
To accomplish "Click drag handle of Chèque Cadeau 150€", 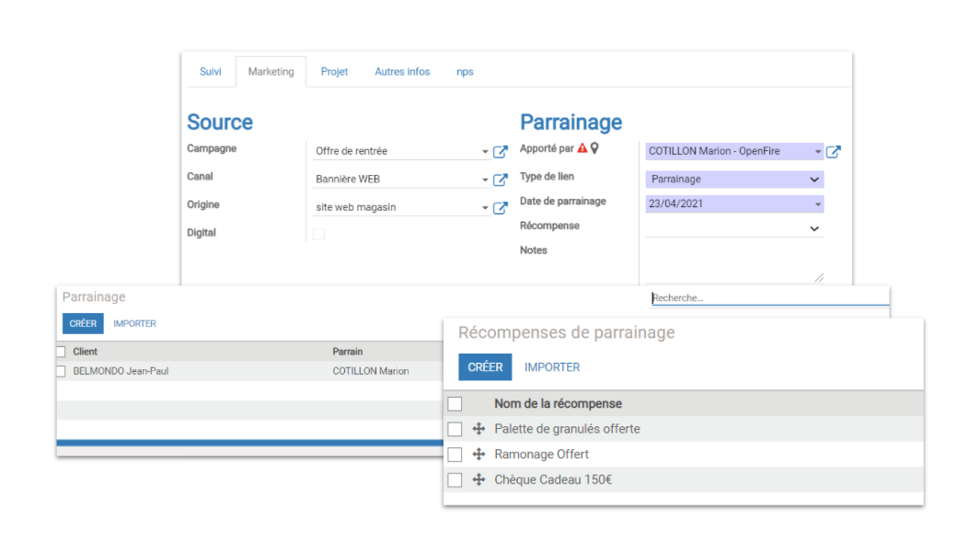I will pyautogui.click(x=478, y=480).
